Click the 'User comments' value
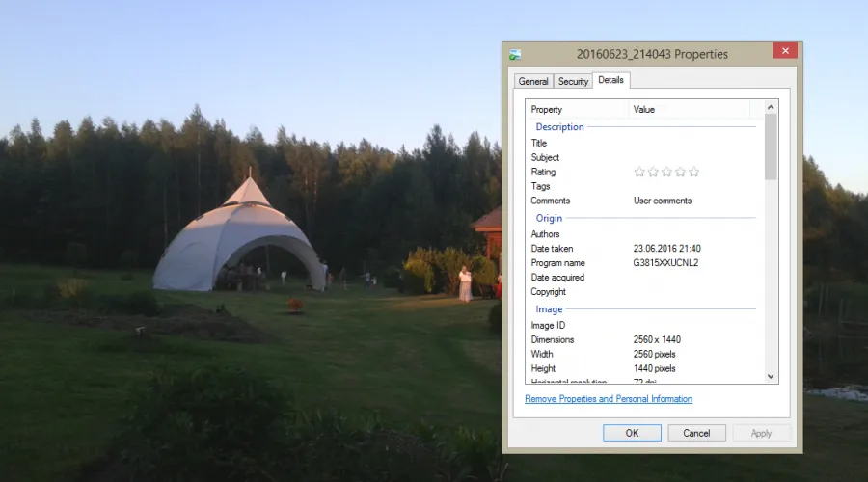This screenshot has height=482, width=868. tap(663, 201)
